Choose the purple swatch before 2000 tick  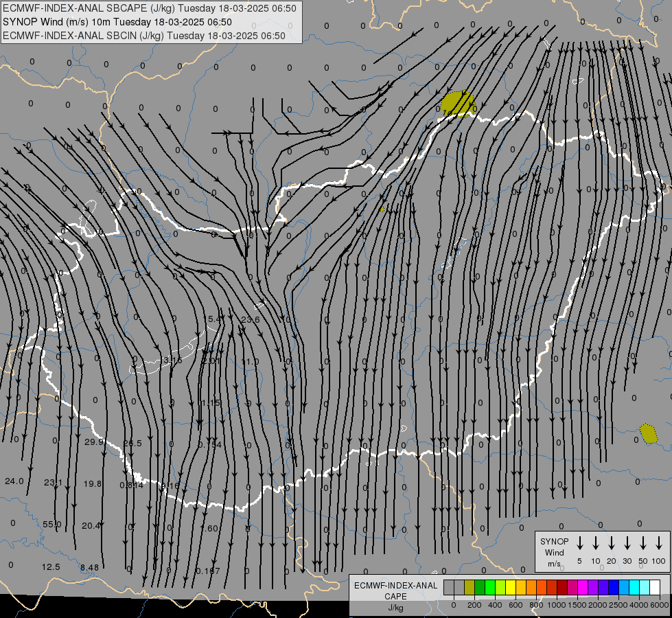tap(592, 587)
